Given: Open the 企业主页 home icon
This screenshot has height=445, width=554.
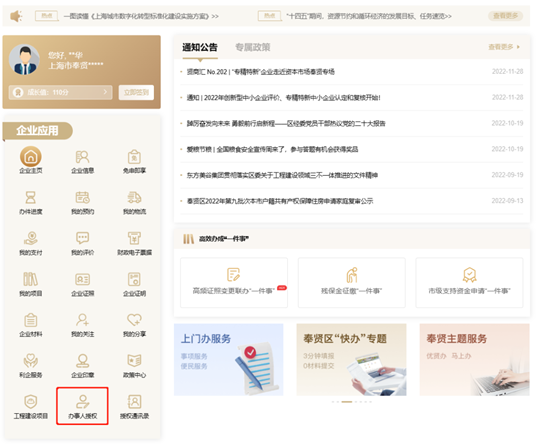Looking at the screenshot, I should [x=31, y=157].
